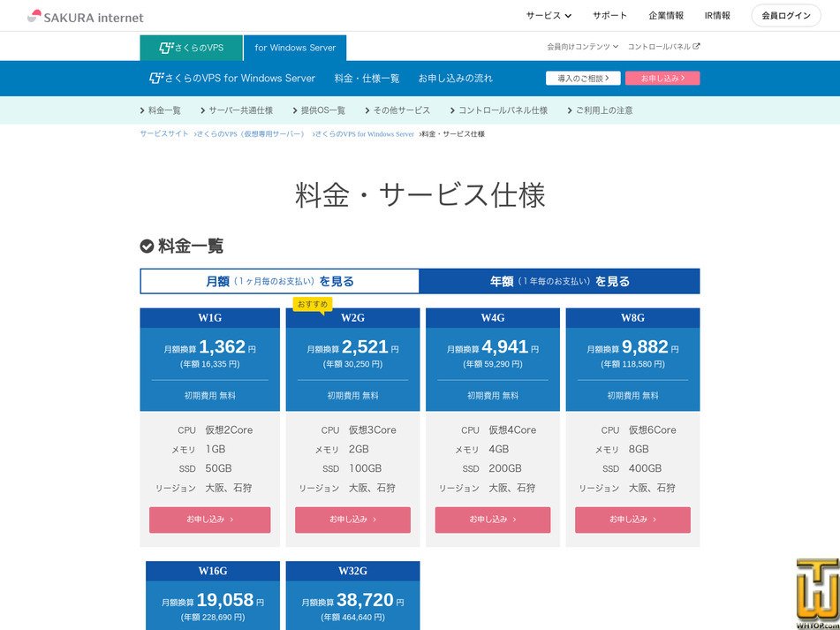Switch to 月額 monthly payment view
Screen dimensions: 840x630
coord(280,281)
